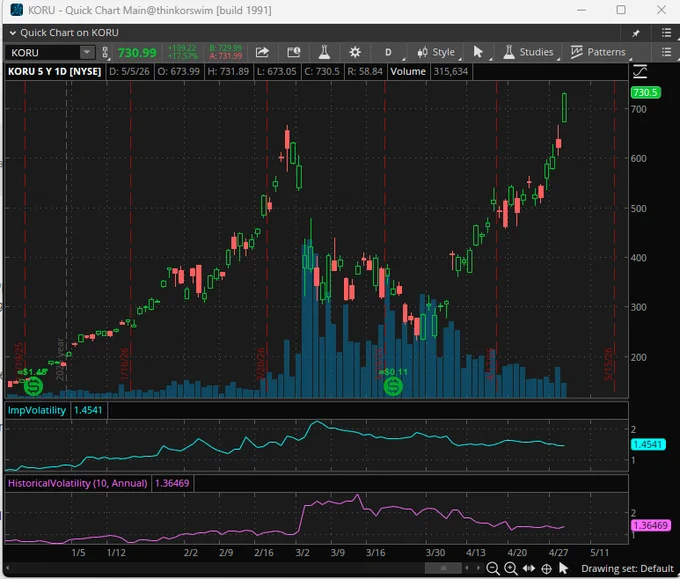The height and width of the screenshot is (579, 680).
Task: Click the horizontal scrollbar thumb
Action: tap(443, 568)
